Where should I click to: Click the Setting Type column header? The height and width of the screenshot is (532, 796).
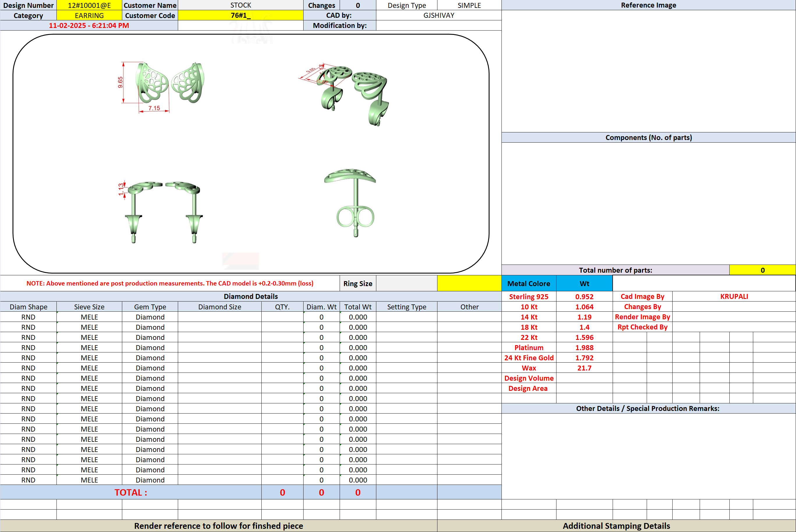[407, 307]
